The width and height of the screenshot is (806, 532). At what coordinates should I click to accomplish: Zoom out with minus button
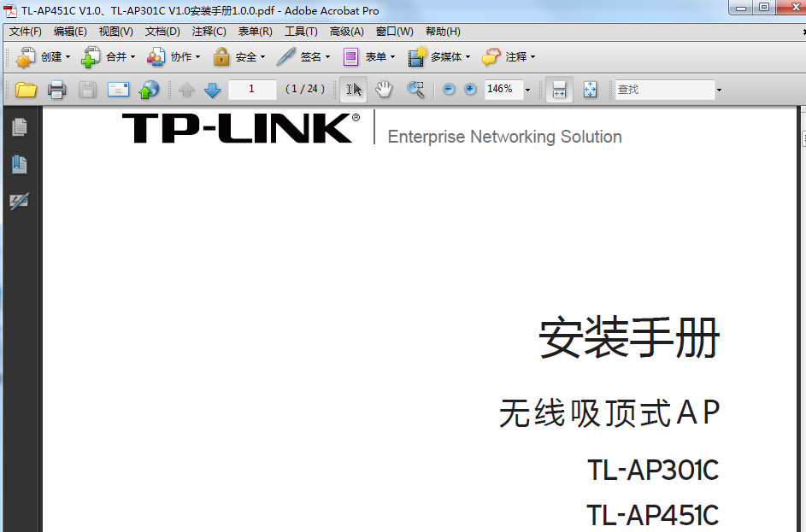tap(449, 90)
